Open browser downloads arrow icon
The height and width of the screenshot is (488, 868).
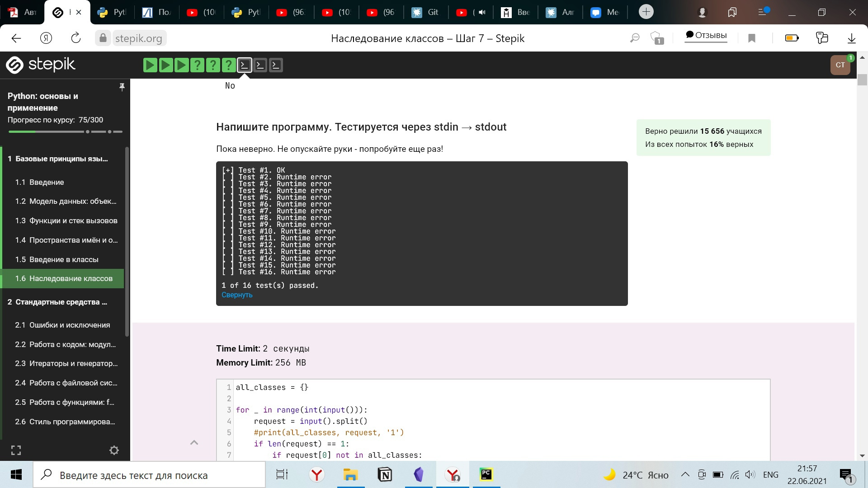click(x=851, y=38)
